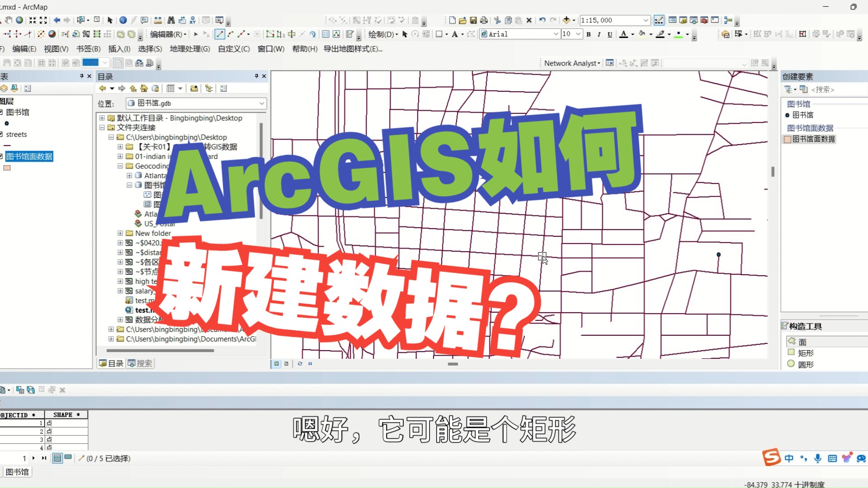Unpin the 目录 panel auto-hide pin
Image resolution: width=868 pixels, height=488 pixels.
pos(256,76)
